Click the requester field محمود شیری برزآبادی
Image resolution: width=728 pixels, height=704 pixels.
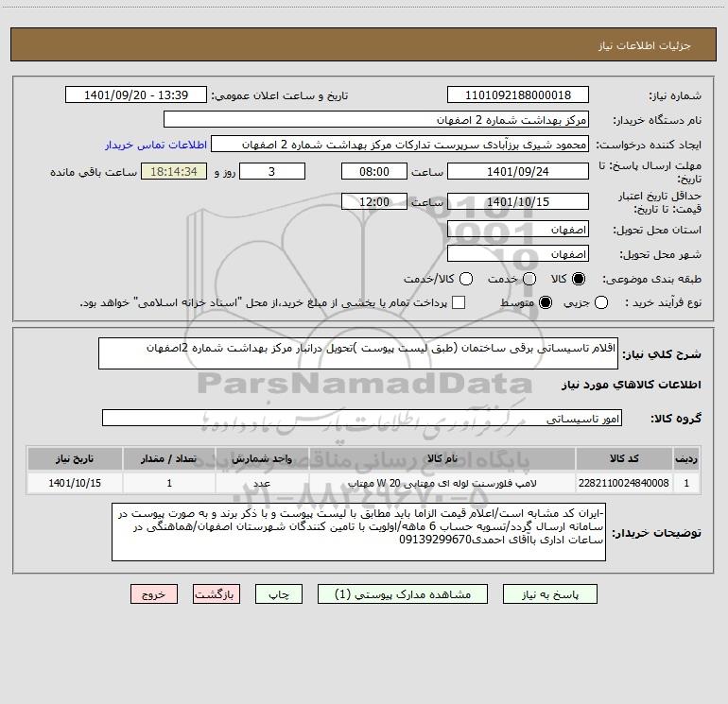400,145
